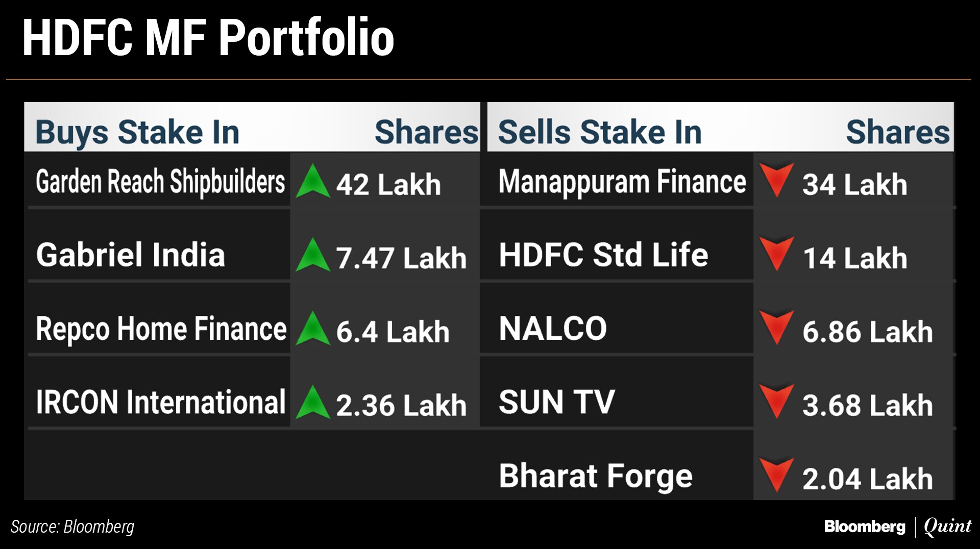The width and height of the screenshot is (980, 549).
Task: Click the 2.04 Lakh shares value
Action: pos(867,479)
